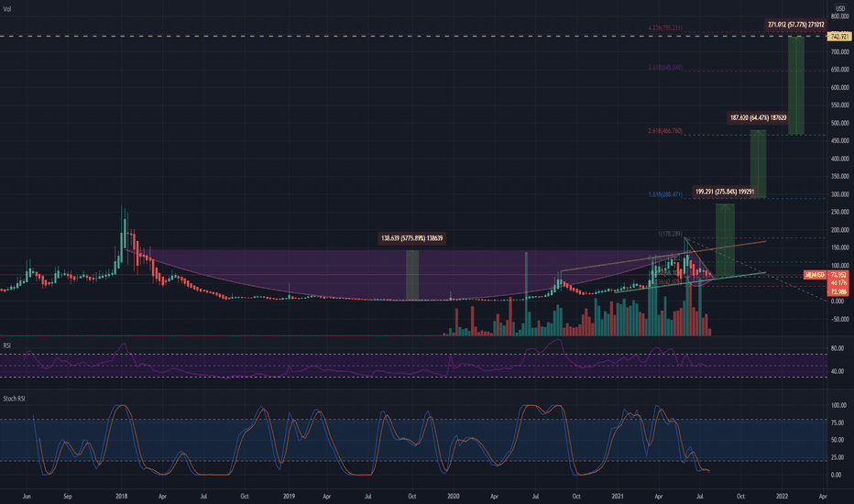This screenshot has height=504, width=854.
Task: Select the 138.639 (5775.89%) measurement label
Action: (411, 238)
